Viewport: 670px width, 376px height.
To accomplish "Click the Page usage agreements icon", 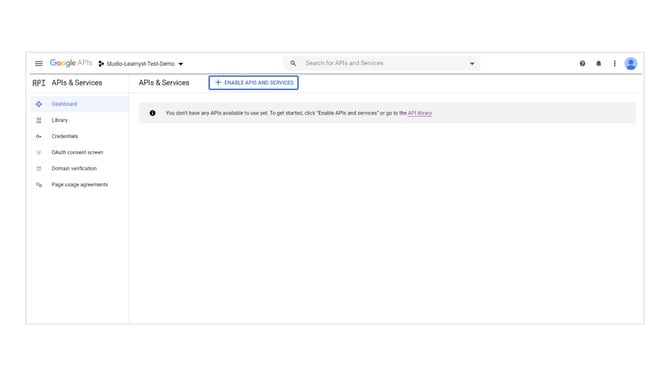I will tap(39, 185).
